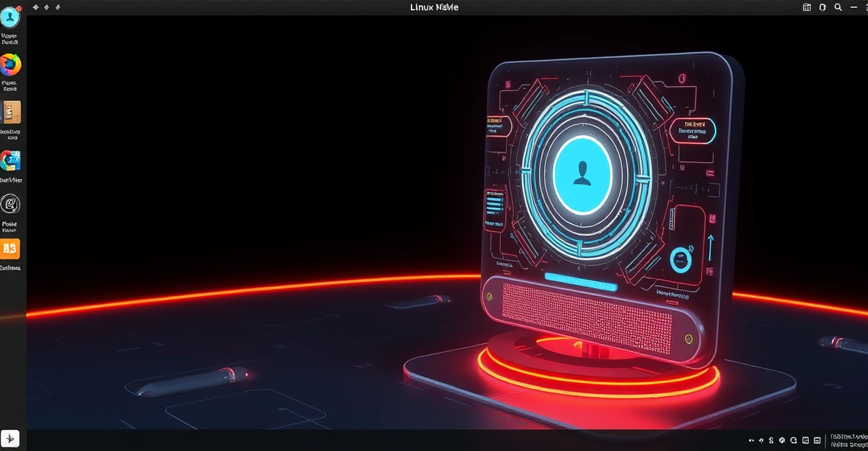Click the back arrow tray icon

tap(752, 440)
